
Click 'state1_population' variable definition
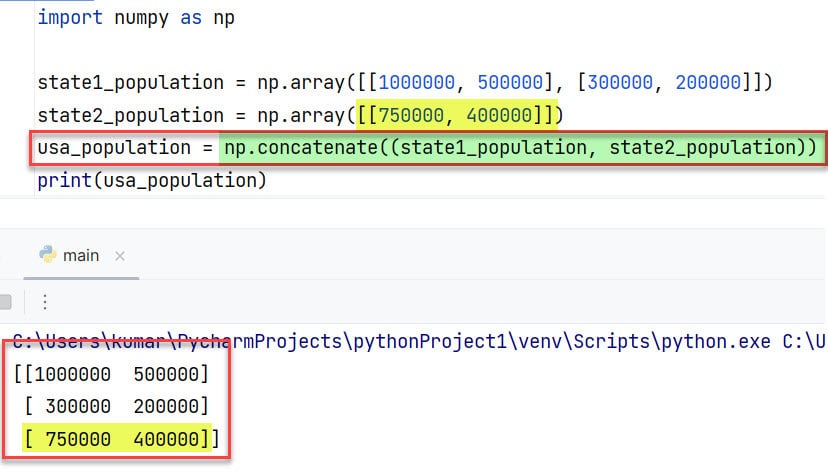tap(130, 82)
